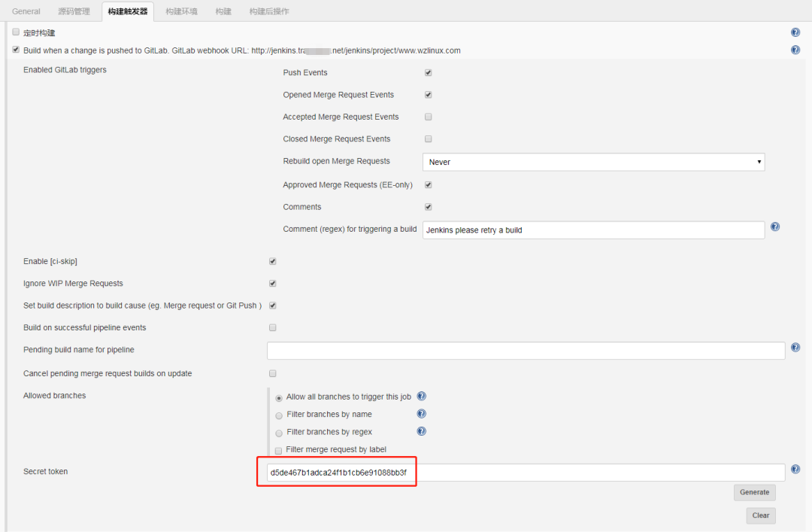812x532 pixels.
Task: Open Rebuild open Merge Requests dropdown
Action: [593, 162]
